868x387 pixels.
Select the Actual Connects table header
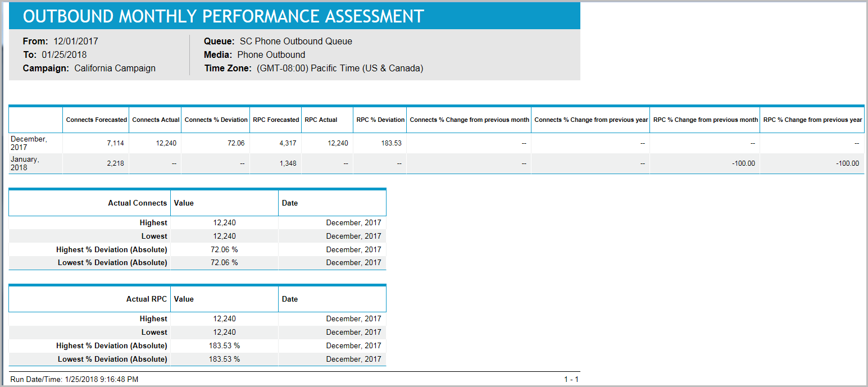[137, 203]
